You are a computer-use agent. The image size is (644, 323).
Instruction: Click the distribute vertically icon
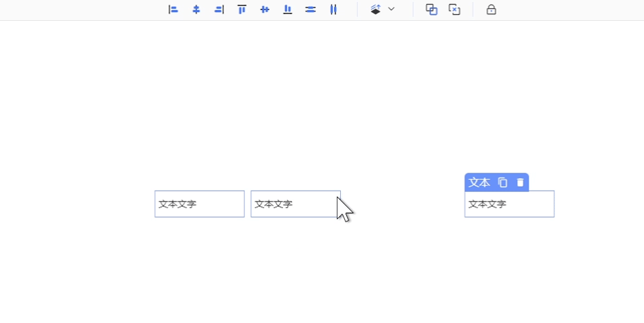[311, 9]
